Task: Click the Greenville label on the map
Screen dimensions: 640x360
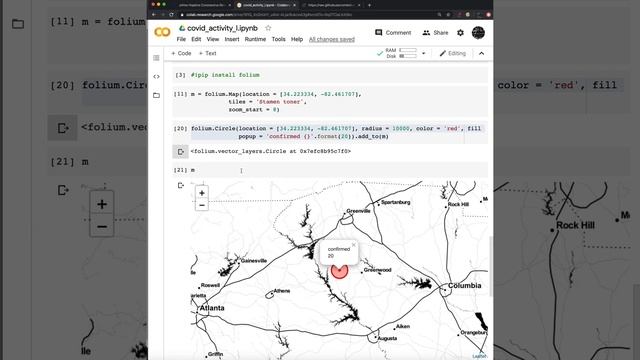Action: (358, 211)
